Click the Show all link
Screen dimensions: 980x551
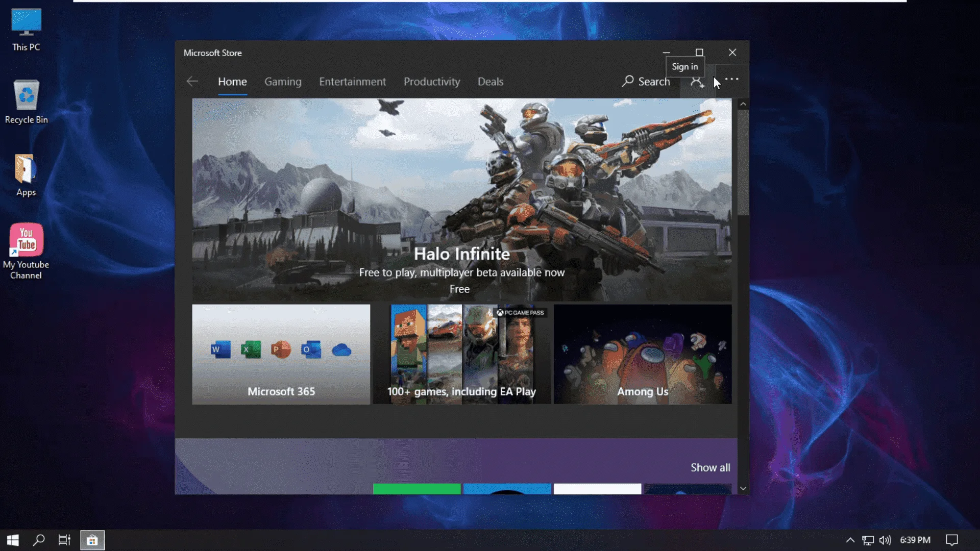tap(710, 467)
